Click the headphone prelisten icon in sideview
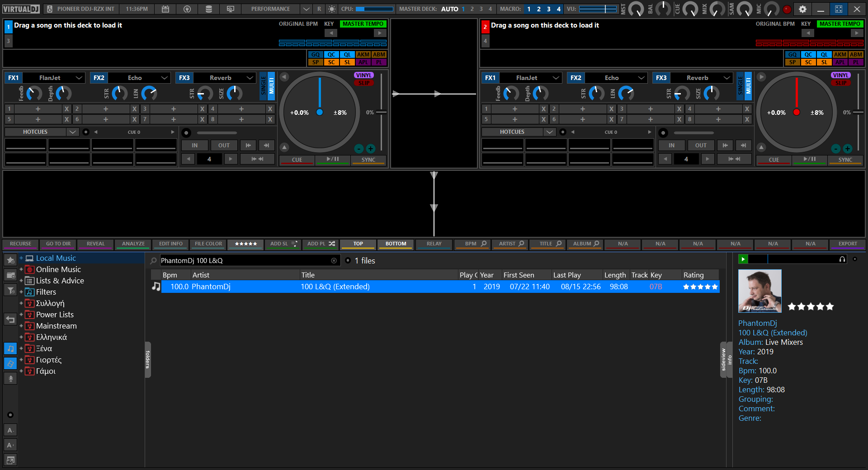This screenshot has height=470, width=868. pos(842,259)
